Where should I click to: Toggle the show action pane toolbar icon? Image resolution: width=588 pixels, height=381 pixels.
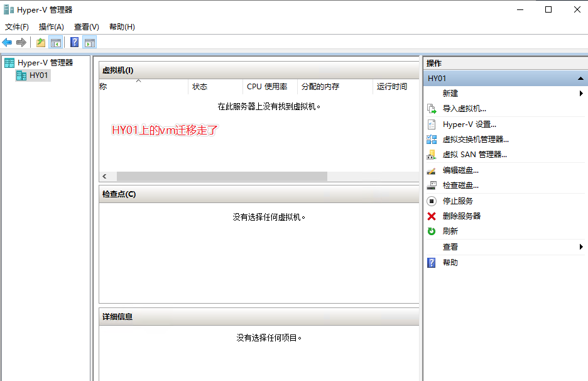[89, 41]
